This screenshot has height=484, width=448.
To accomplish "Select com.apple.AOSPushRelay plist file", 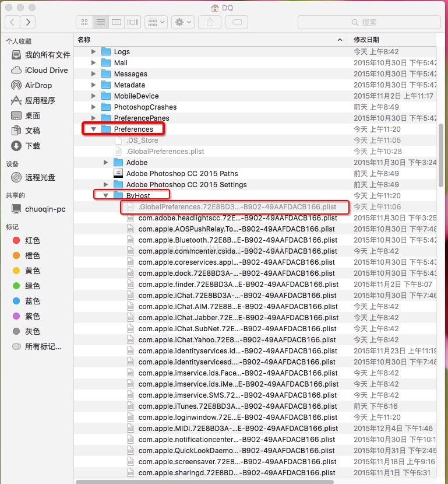I will (x=237, y=229).
